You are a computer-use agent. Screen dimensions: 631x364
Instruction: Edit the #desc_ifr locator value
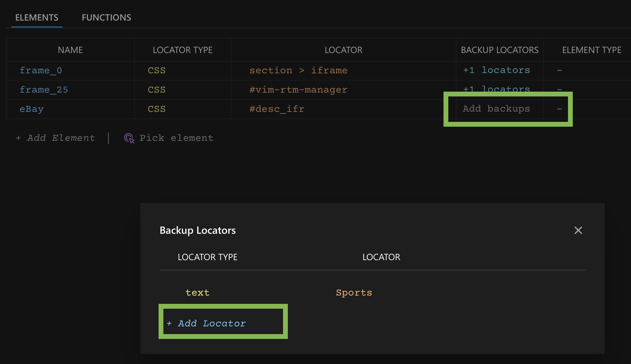coord(277,109)
